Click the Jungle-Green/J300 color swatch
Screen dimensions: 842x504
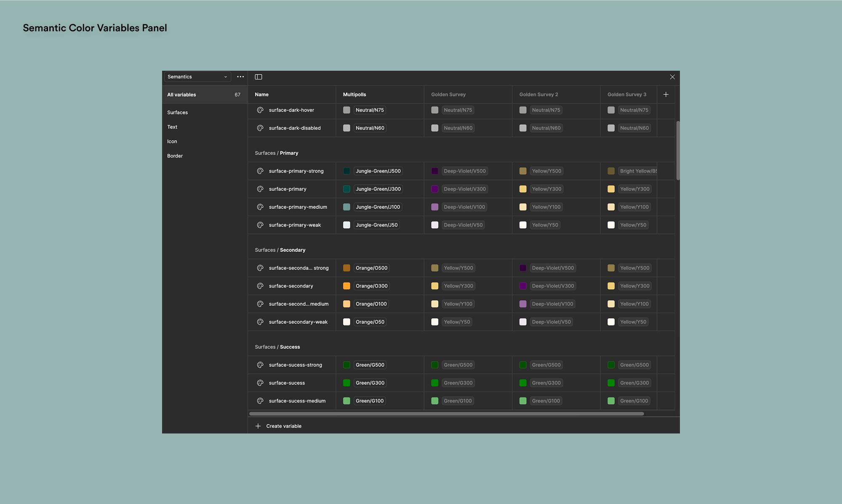pyautogui.click(x=346, y=189)
